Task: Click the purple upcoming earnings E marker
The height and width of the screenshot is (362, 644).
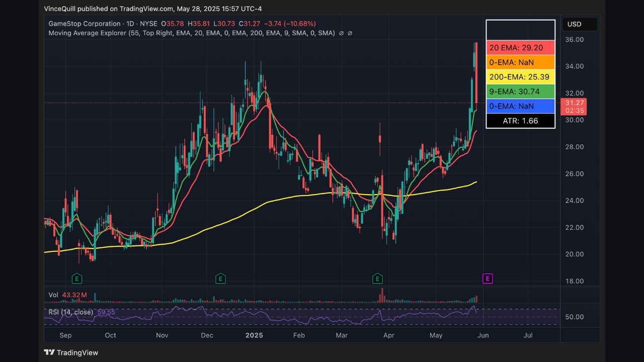Action: (x=487, y=279)
